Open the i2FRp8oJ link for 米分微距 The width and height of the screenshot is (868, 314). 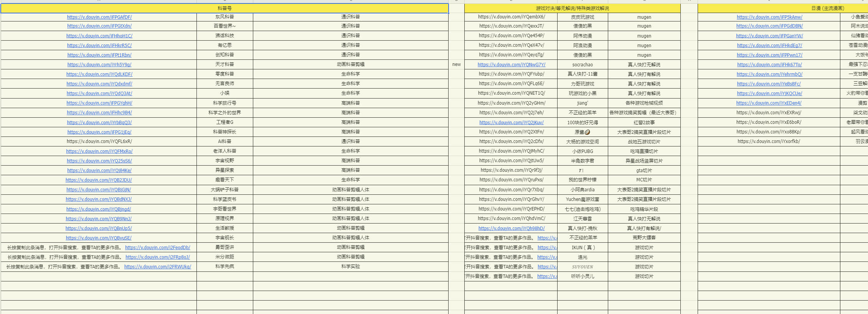point(158,257)
